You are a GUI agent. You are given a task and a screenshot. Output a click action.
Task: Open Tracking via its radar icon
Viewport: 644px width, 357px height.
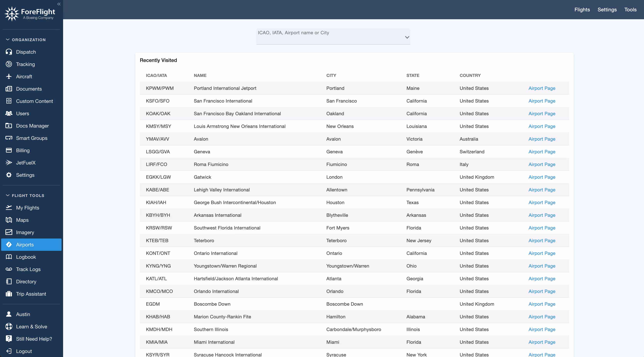tap(9, 64)
